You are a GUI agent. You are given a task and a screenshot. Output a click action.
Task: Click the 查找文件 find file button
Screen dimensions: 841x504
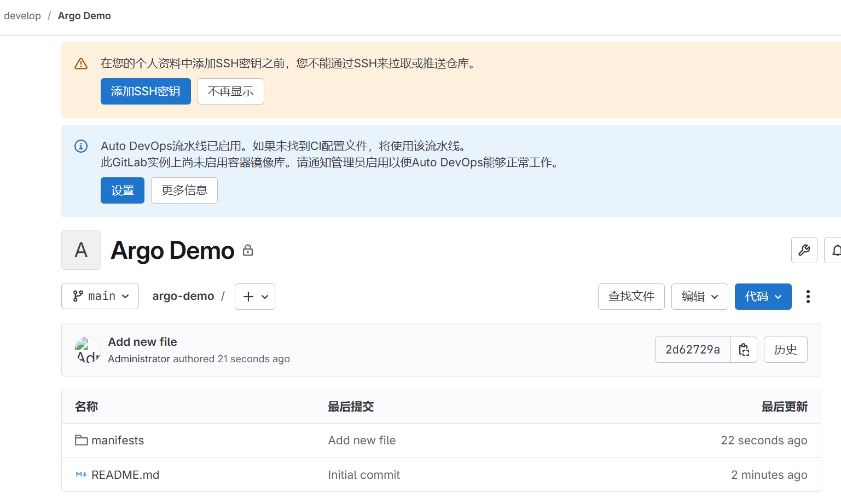(x=631, y=297)
